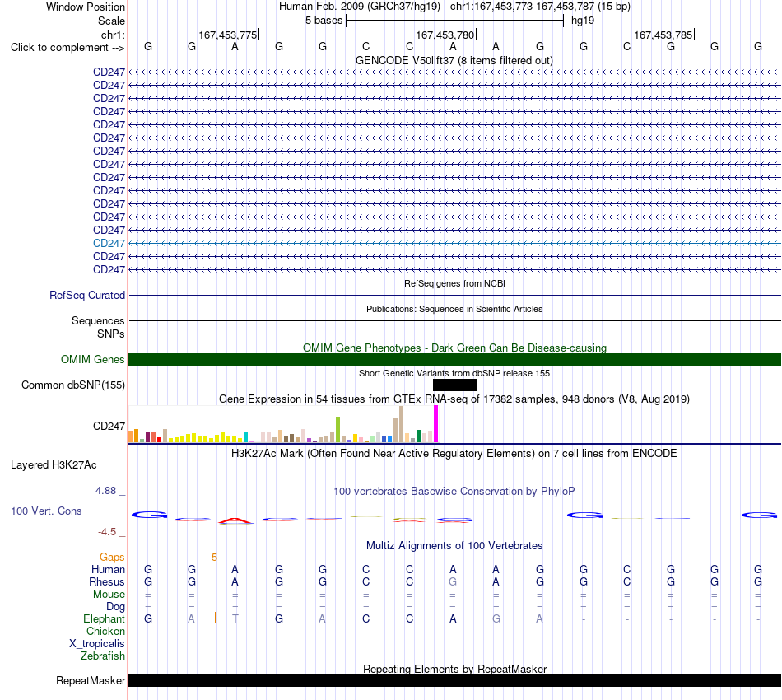
Task: Click 'Publications: Sequences in Scientific Articles' title
Action: point(454,309)
